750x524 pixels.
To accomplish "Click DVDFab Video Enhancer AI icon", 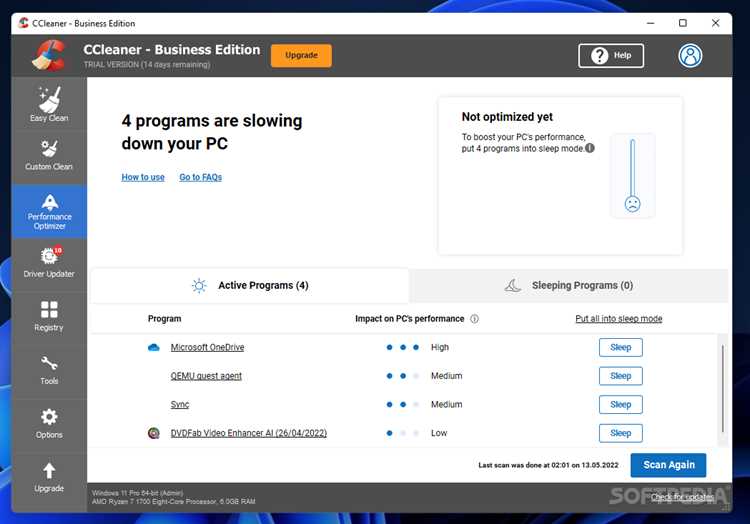I will [x=154, y=433].
